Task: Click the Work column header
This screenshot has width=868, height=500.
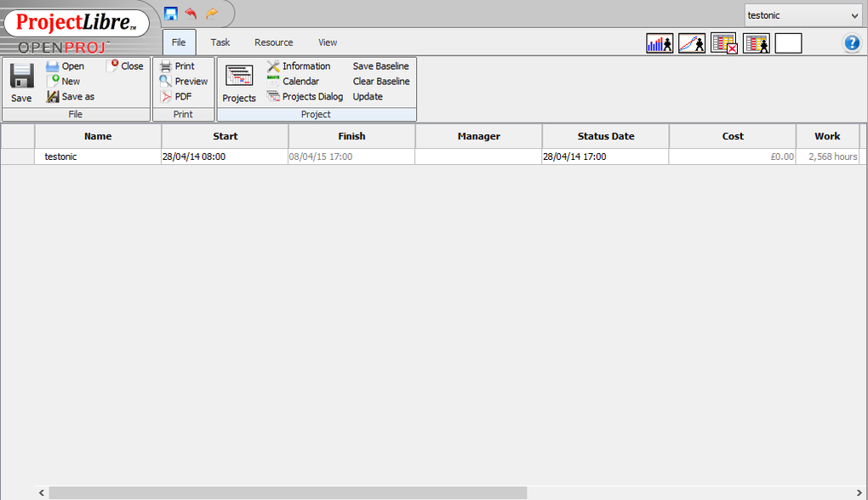Action: [828, 136]
